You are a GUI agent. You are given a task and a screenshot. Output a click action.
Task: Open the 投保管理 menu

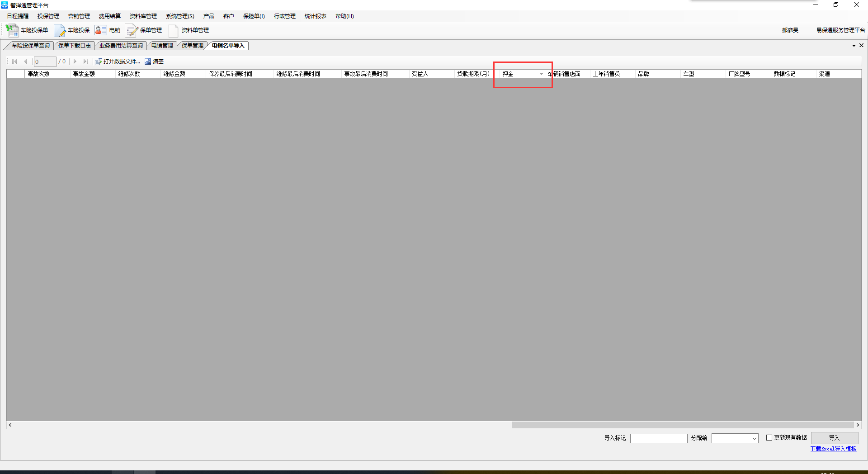tap(48, 16)
